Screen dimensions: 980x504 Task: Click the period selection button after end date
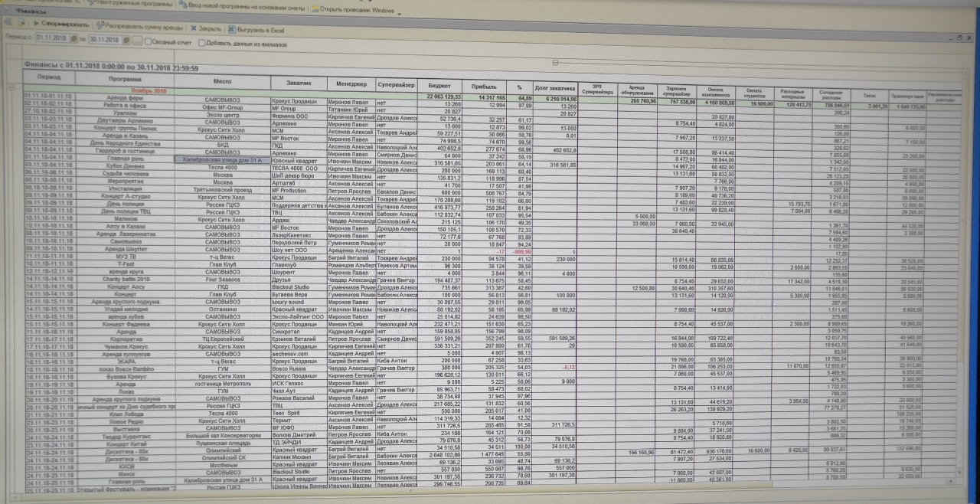[x=136, y=39]
